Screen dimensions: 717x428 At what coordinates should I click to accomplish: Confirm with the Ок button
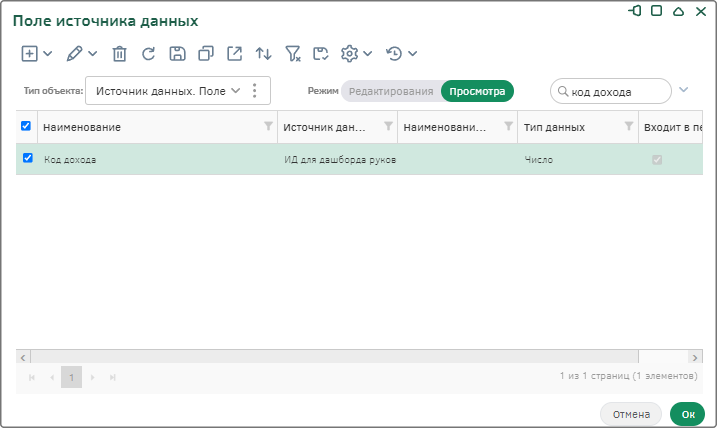[x=688, y=414]
